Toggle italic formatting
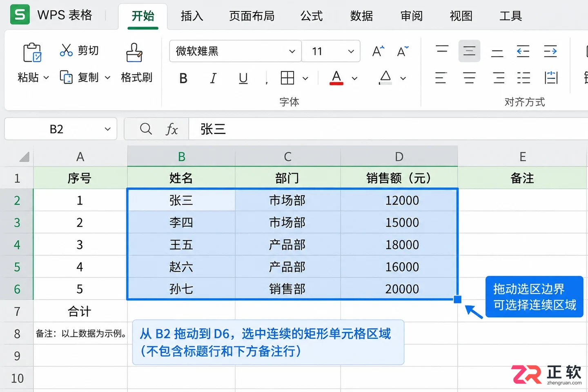The image size is (588, 392). pyautogui.click(x=213, y=78)
